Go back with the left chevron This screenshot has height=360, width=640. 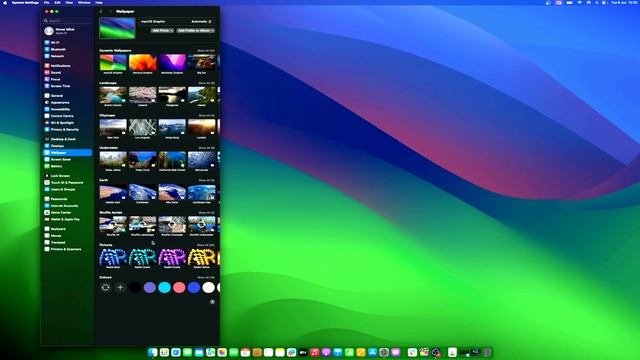pos(101,11)
